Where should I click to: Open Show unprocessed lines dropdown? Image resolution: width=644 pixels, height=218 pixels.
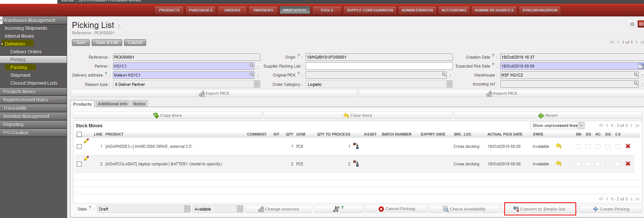[581, 125]
